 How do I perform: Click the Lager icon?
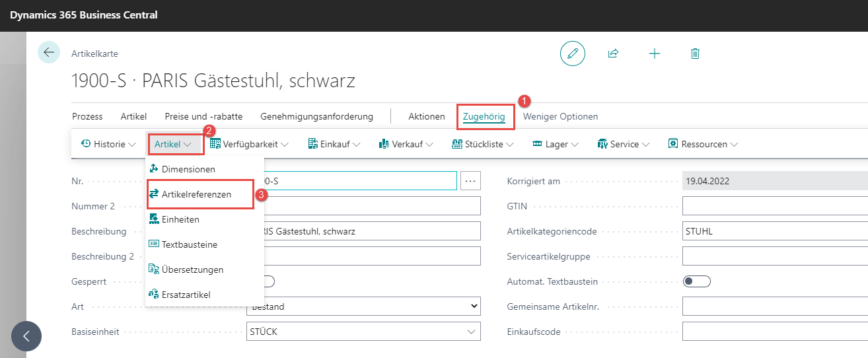(x=537, y=143)
